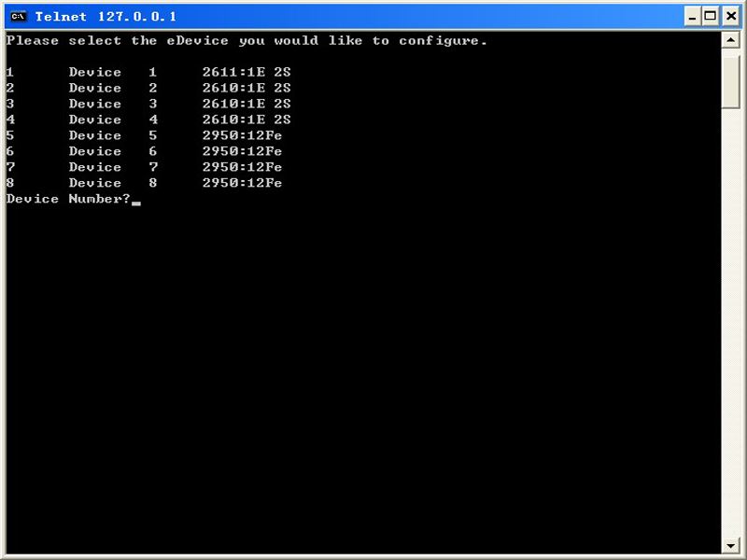Maximize the Telnet 127.0.0.1 window
The height and width of the screenshot is (560, 747).
tap(710, 17)
